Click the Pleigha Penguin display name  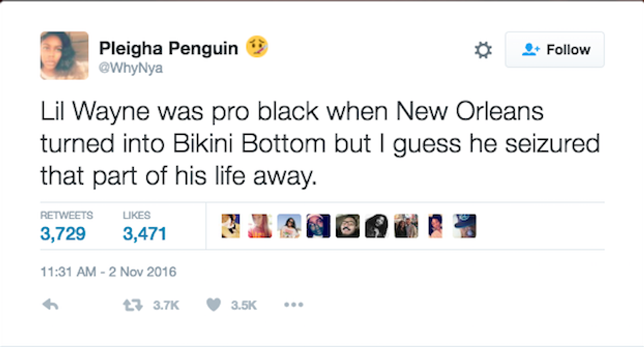pyautogui.click(x=169, y=48)
